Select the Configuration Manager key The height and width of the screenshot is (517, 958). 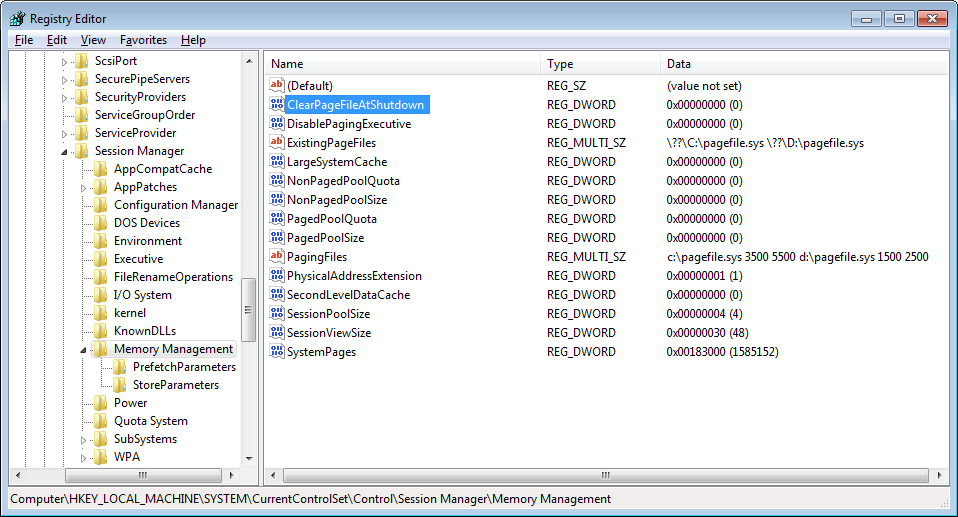click(176, 205)
